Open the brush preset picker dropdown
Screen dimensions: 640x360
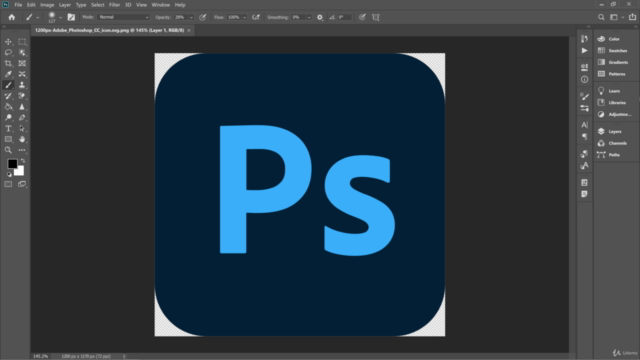60,17
